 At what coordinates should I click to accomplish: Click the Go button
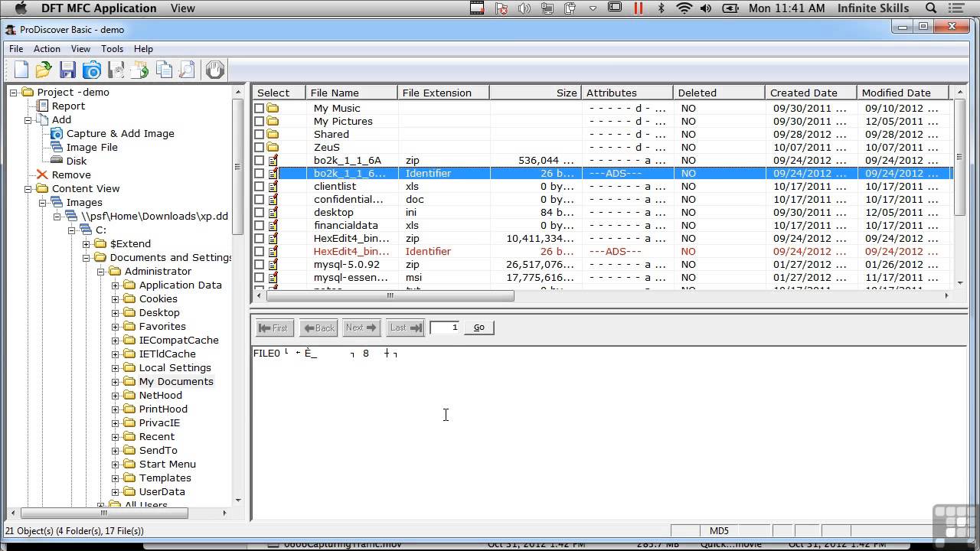click(479, 328)
